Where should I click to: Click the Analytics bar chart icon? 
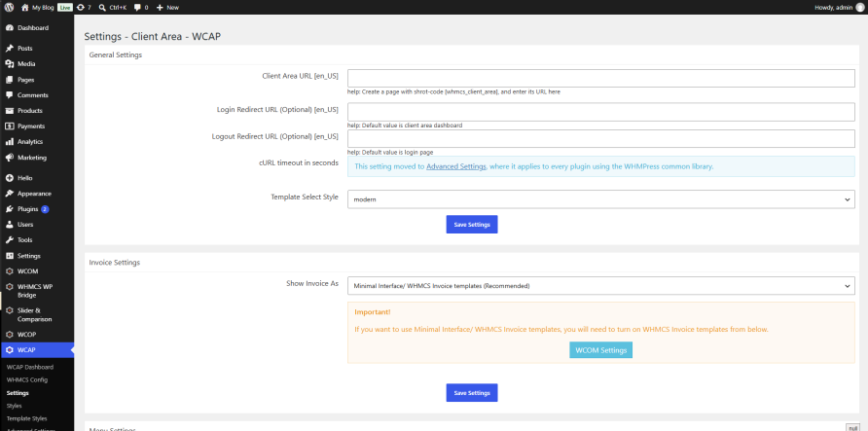(10, 142)
